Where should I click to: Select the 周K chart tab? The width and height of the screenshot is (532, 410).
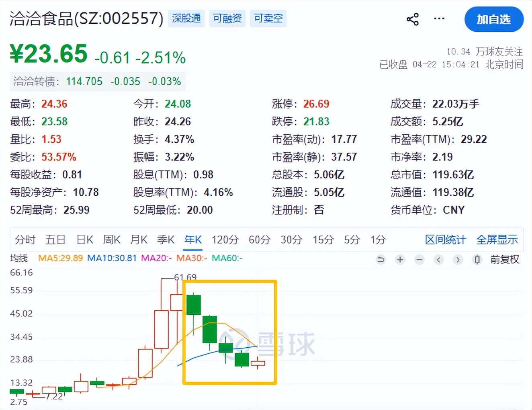click(x=112, y=240)
